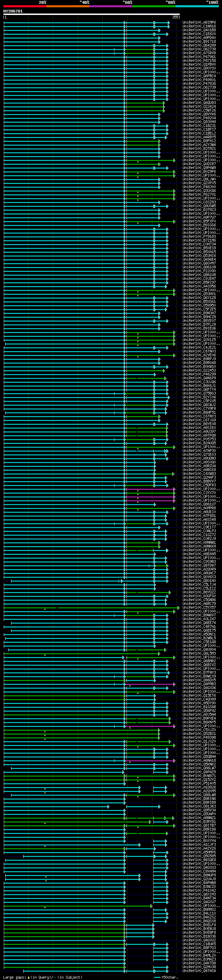This screenshot has height=980, width=222.
Task: Select the UniRef100_P22090 label
Action: click(x=199, y=271)
